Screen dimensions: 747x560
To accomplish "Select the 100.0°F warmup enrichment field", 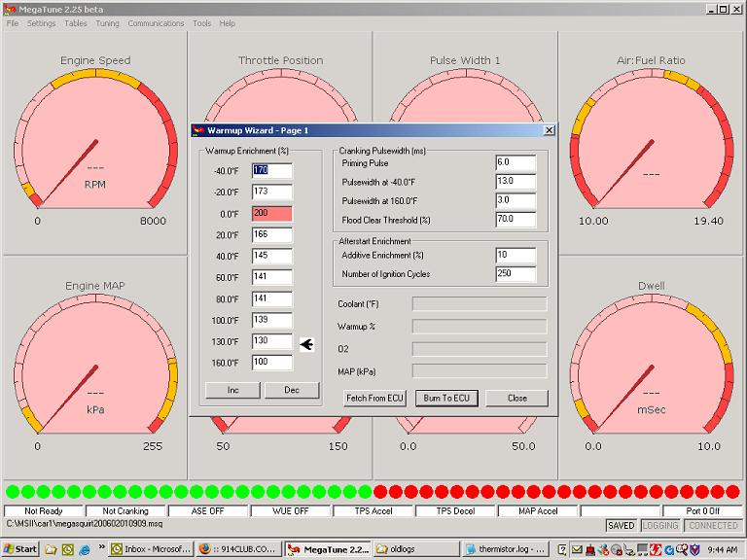I will click(272, 320).
